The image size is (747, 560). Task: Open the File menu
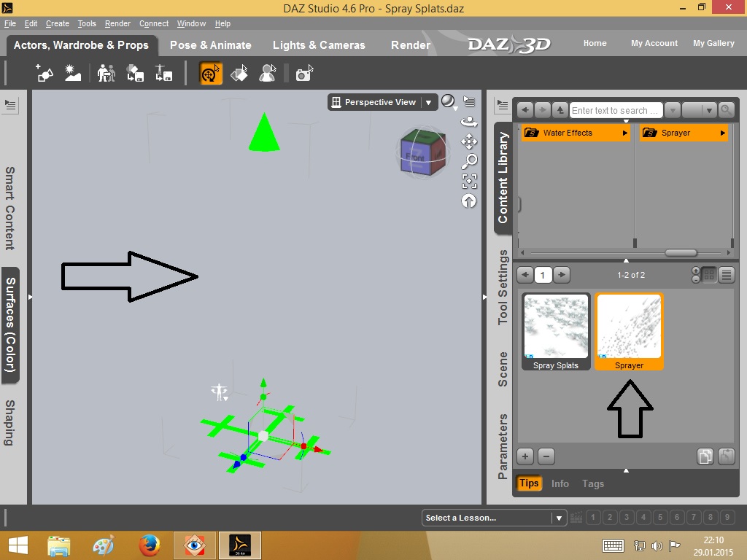pyautogui.click(x=10, y=23)
